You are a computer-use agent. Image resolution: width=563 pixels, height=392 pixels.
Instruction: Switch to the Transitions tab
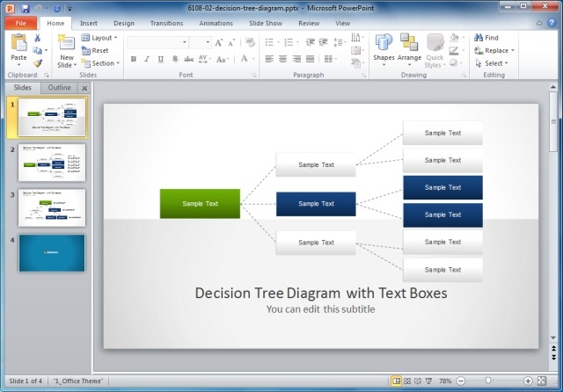(166, 24)
